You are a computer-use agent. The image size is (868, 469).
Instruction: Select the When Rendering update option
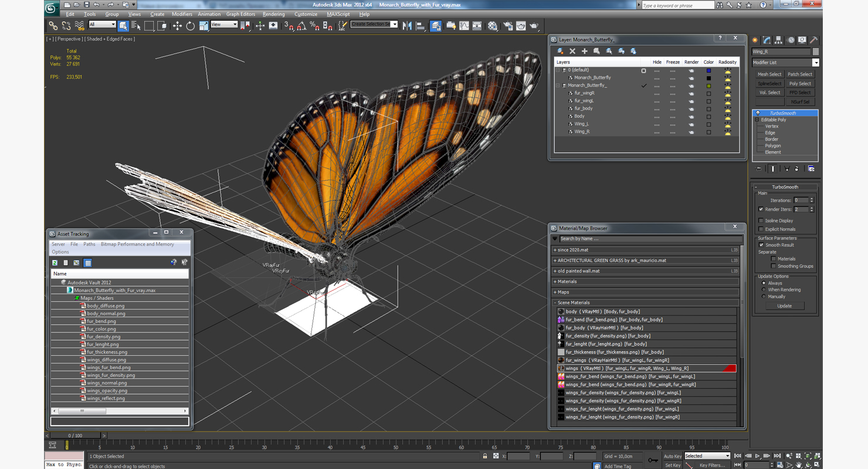coord(764,290)
